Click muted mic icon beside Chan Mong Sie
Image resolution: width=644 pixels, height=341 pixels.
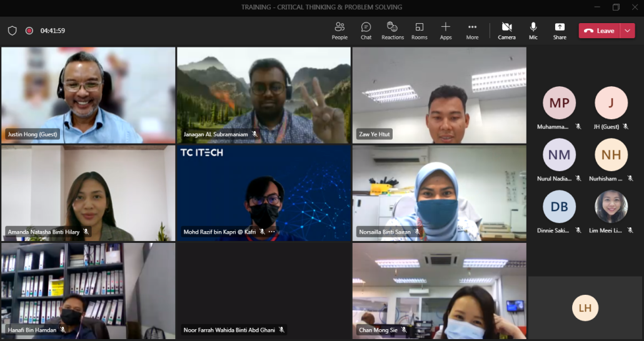pos(404,330)
